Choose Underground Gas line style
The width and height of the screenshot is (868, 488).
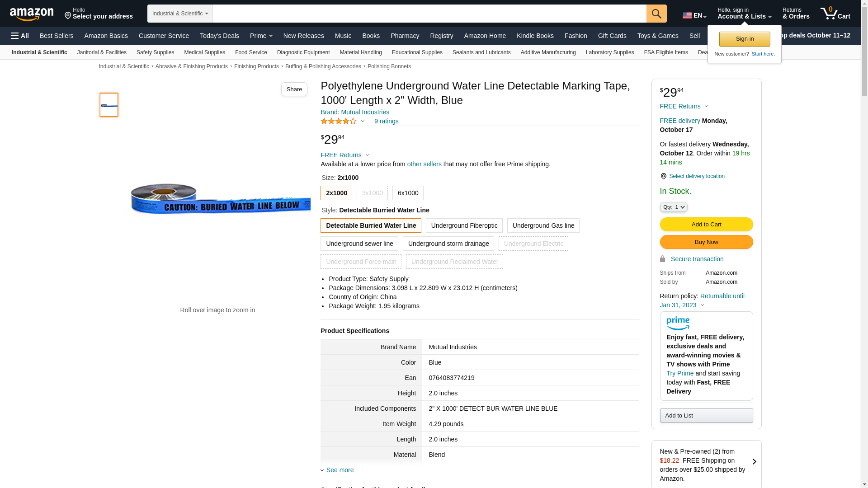[x=543, y=225]
